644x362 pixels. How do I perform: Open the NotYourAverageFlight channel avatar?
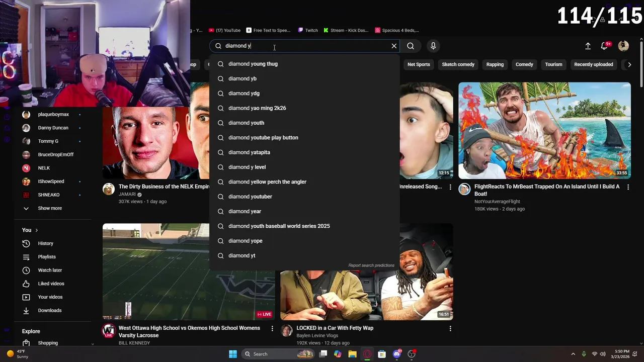pyautogui.click(x=464, y=189)
